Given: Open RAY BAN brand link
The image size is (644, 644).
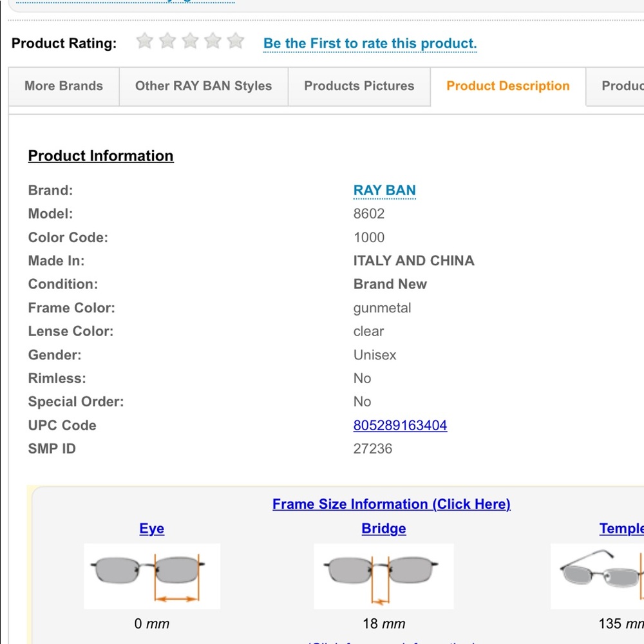Looking at the screenshot, I should coord(384,191).
